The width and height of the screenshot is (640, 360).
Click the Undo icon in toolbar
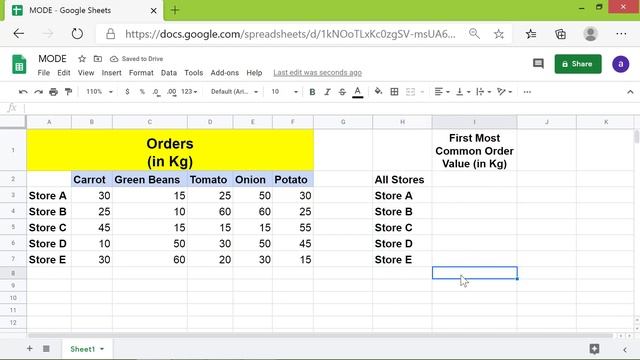23,92
